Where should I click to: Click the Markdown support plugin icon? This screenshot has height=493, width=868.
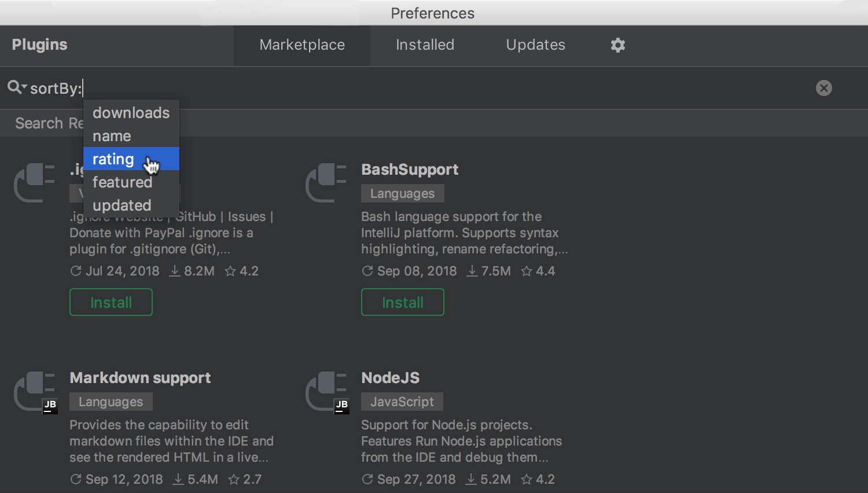coord(35,392)
